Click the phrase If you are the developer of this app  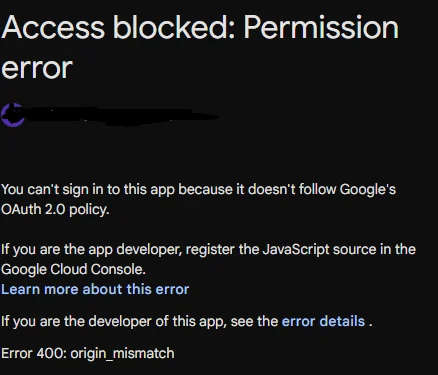[x=114, y=321]
